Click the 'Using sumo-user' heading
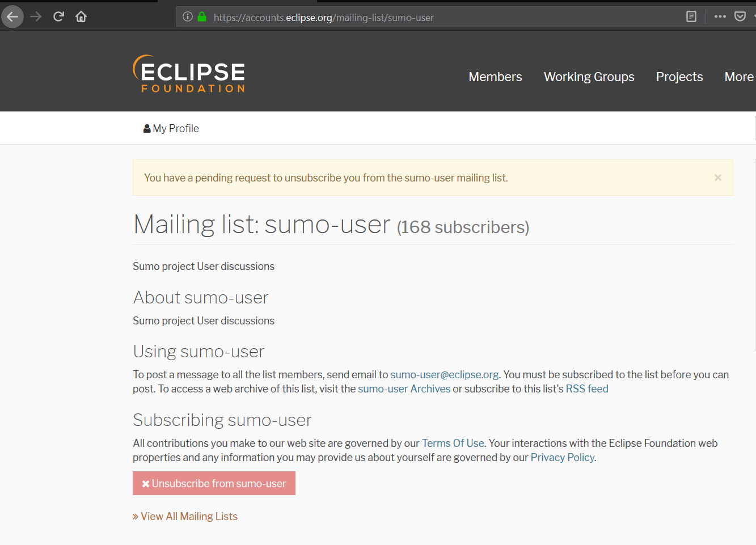 [198, 352]
